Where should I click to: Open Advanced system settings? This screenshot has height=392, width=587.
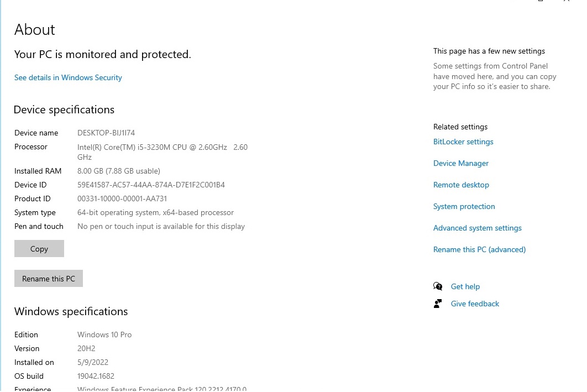(477, 228)
